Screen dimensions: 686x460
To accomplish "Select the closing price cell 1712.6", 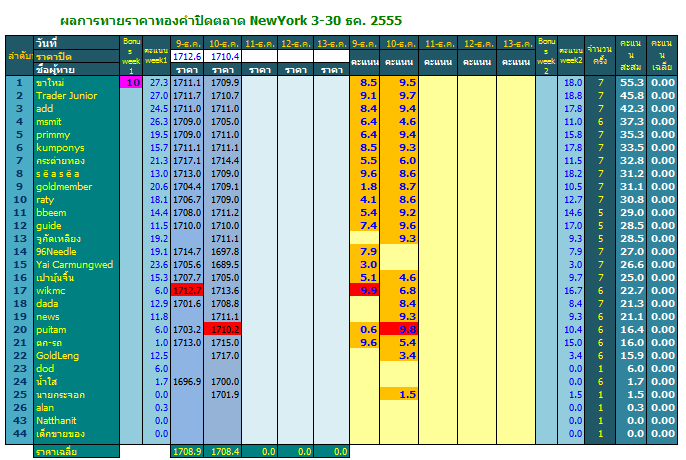I will pos(187,56).
